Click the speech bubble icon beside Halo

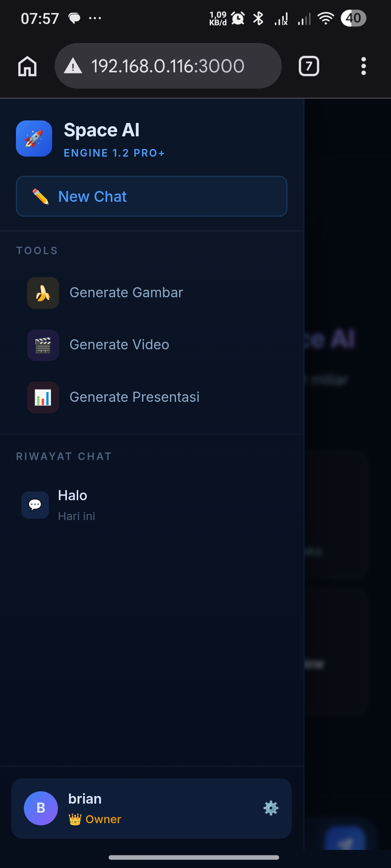pos(35,505)
